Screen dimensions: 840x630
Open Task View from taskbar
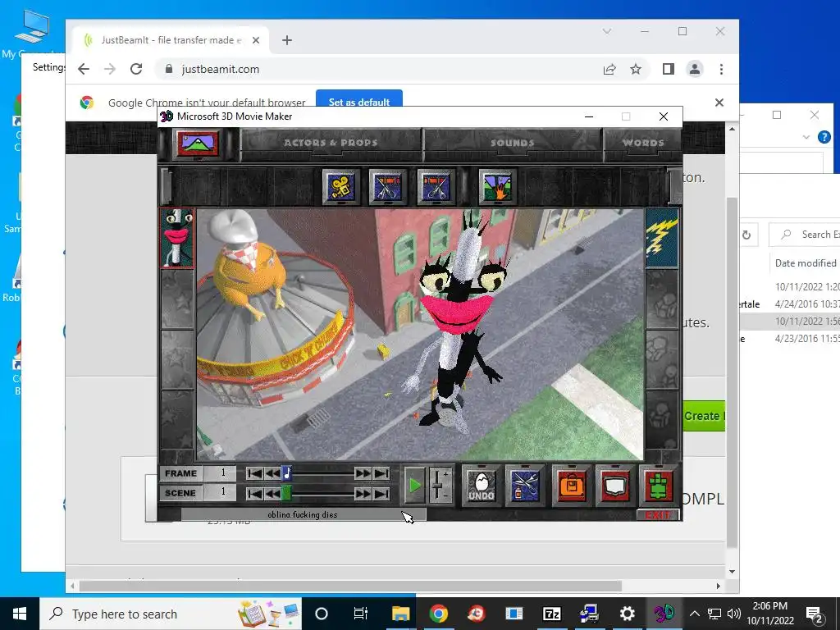pos(361,614)
